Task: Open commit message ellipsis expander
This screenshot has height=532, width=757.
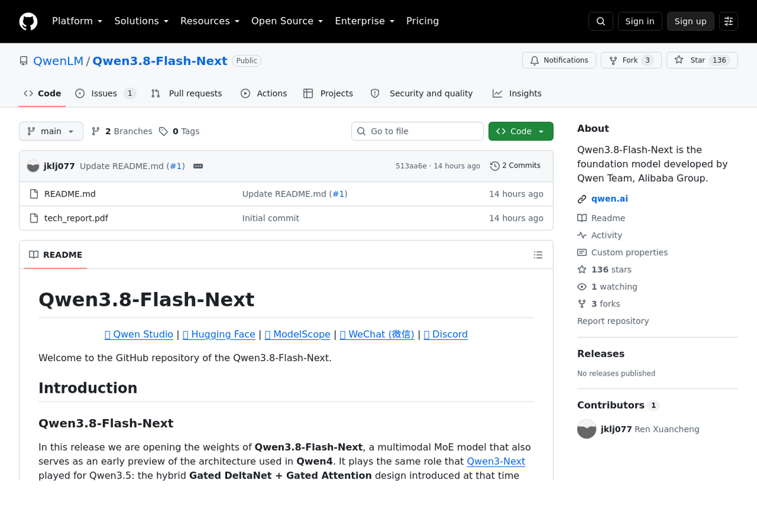Action: [x=198, y=166]
